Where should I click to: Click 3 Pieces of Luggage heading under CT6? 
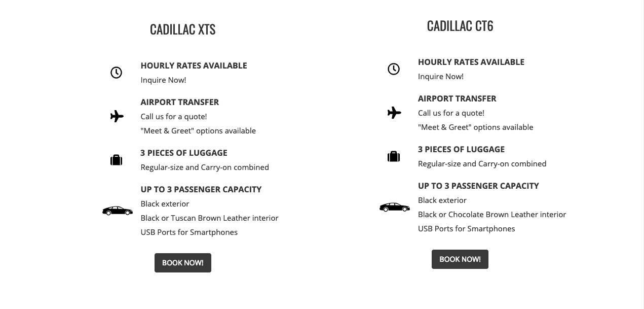click(x=461, y=149)
